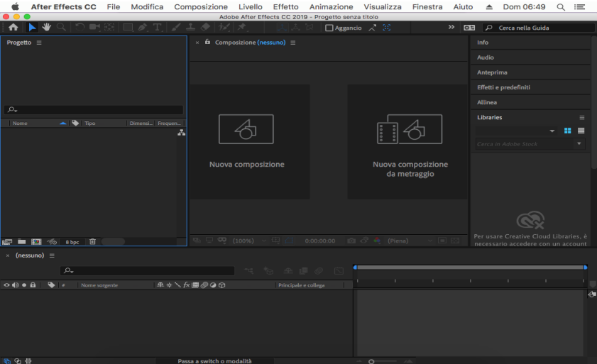This screenshot has height=364, width=597.
Task: Click Project panel search field
Action: (x=94, y=110)
